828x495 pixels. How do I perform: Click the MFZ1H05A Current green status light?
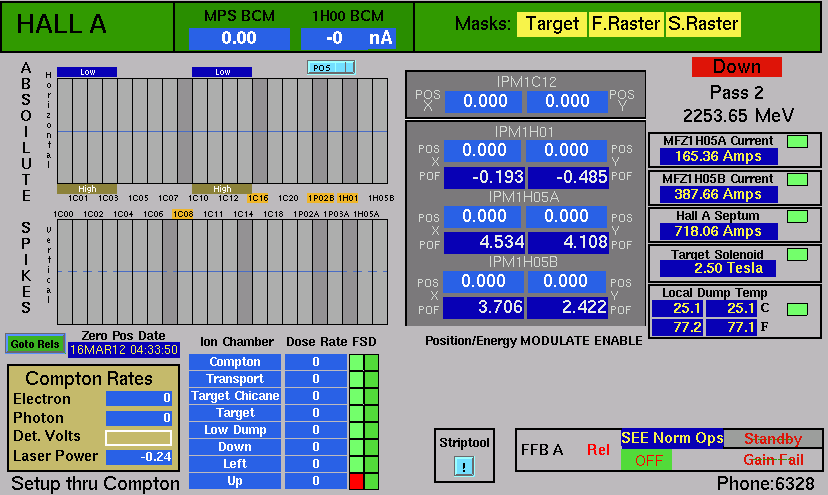[797, 141]
